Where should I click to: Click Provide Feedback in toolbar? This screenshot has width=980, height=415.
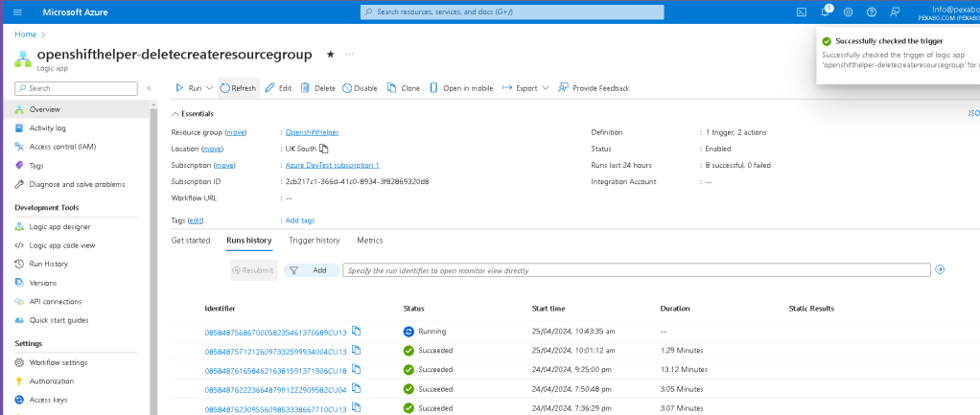pyautogui.click(x=594, y=88)
